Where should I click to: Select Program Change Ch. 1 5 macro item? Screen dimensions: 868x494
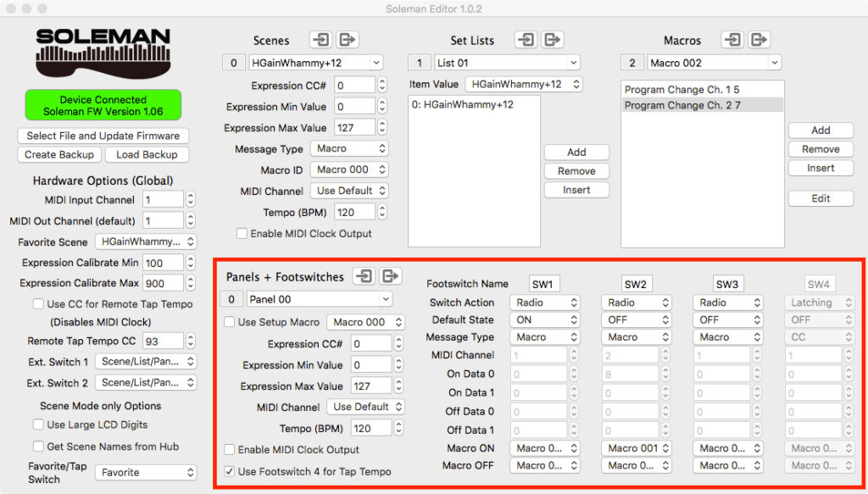pyautogui.click(x=703, y=90)
